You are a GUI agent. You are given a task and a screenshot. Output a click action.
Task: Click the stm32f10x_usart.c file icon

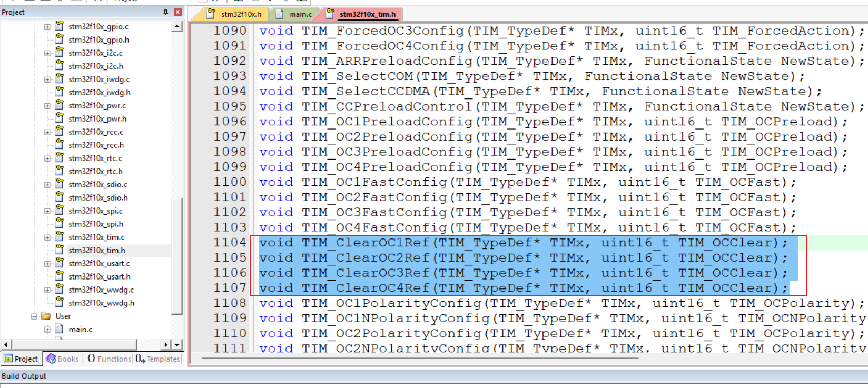(x=60, y=263)
